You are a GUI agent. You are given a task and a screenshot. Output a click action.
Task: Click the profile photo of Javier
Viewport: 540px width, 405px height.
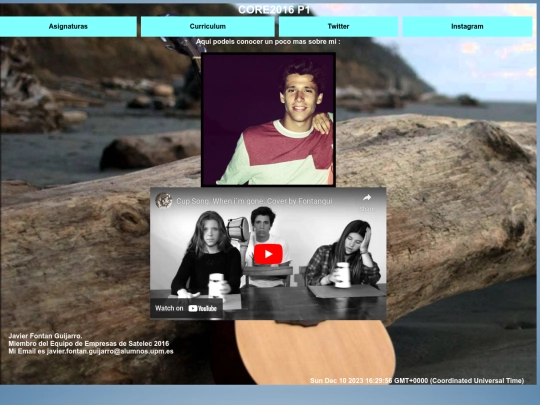coord(268,120)
